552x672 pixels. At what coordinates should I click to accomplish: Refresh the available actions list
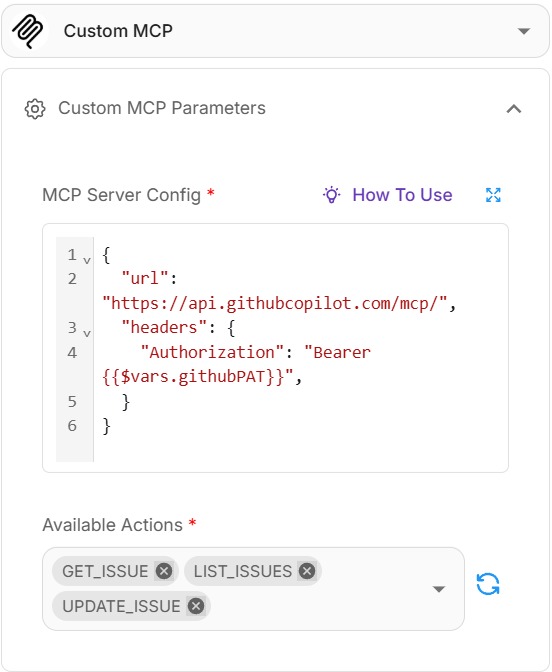pos(488,584)
